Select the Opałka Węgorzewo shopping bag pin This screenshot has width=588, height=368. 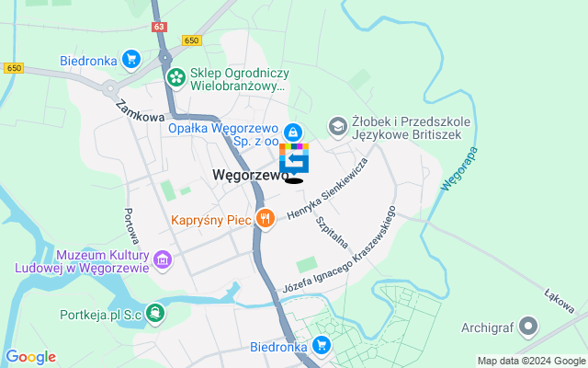point(293,132)
